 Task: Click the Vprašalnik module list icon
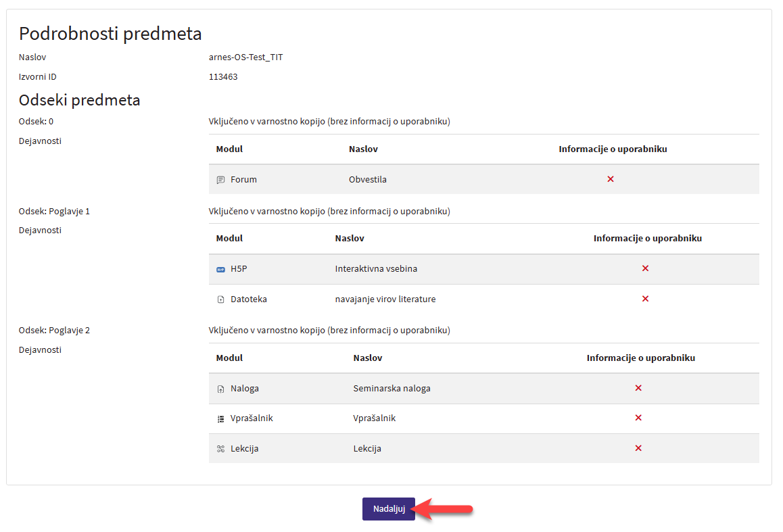[220, 418]
